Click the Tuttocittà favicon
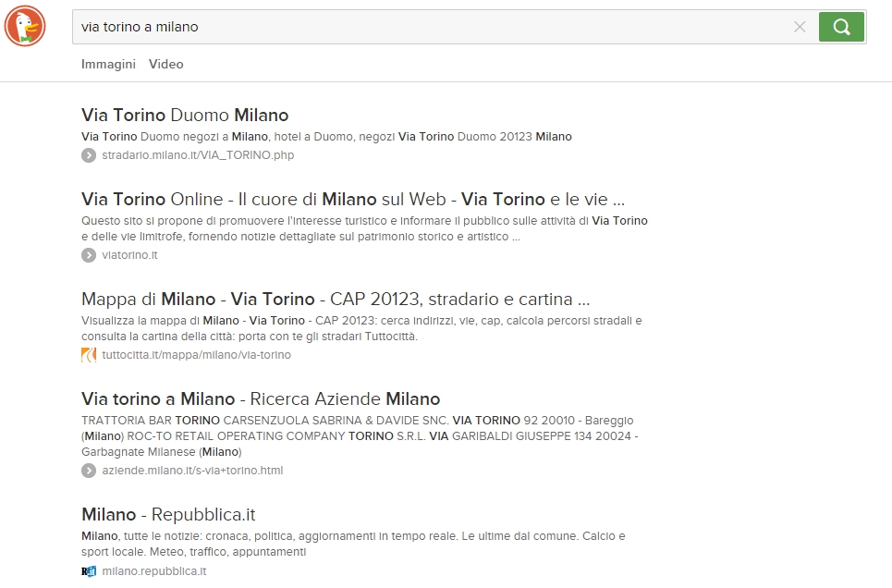The height and width of the screenshot is (588, 892). tap(89, 355)
